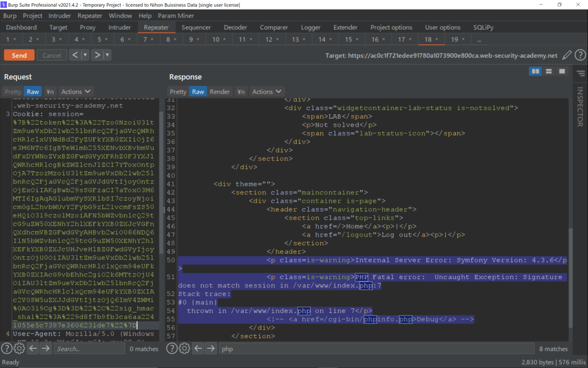
Task: Open the Burp menu
Action: (x=10, y=16)
